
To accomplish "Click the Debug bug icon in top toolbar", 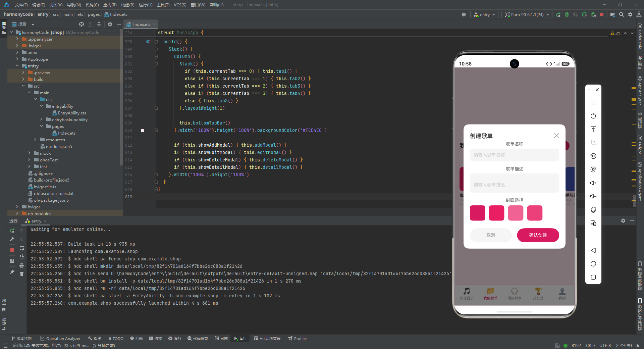I will coord(567,14).
